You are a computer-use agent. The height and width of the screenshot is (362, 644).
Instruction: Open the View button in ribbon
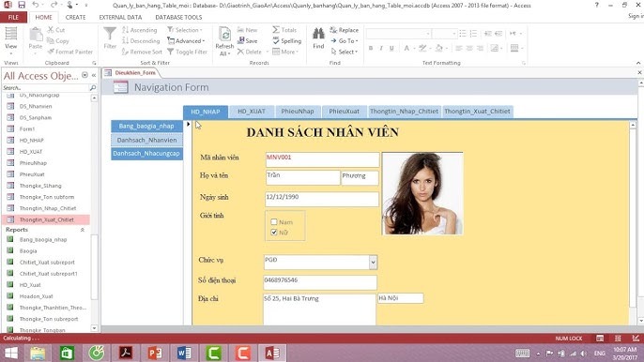11,41
